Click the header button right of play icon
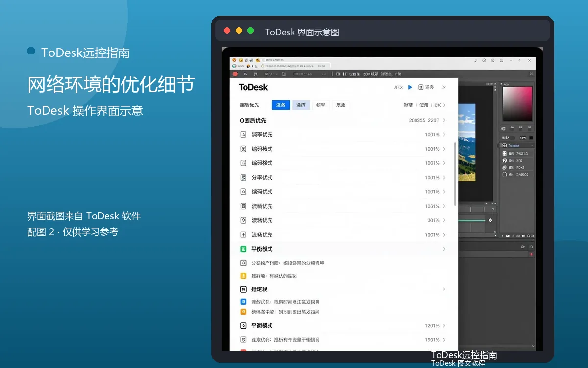The image size is (588, 368). pyautogui.click(x=426, y=87)
